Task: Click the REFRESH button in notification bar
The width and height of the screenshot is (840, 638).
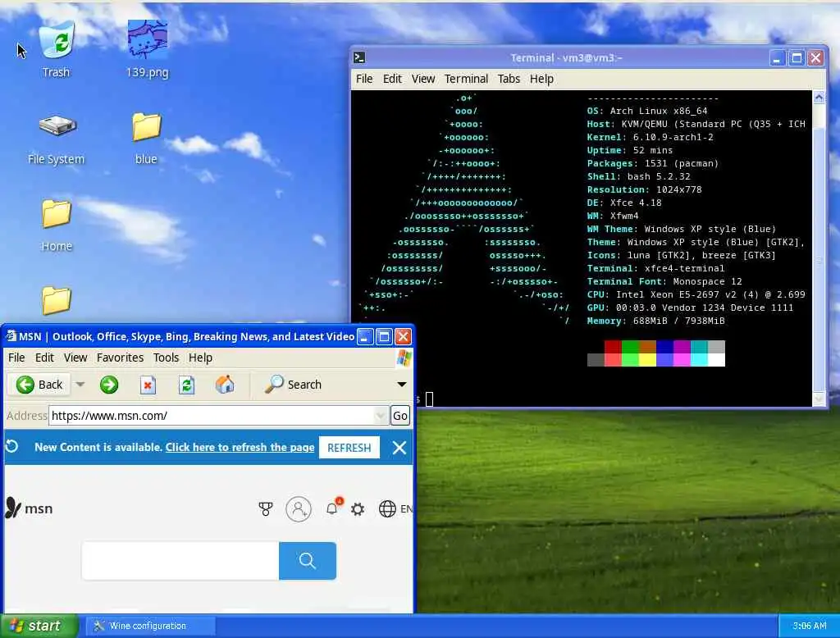Action: (x=349, y=447)
